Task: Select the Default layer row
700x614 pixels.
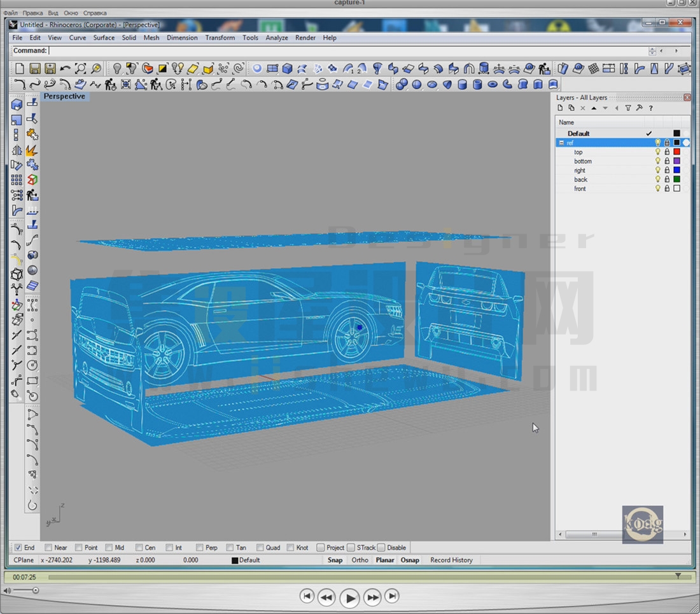Action: point(623,134)
